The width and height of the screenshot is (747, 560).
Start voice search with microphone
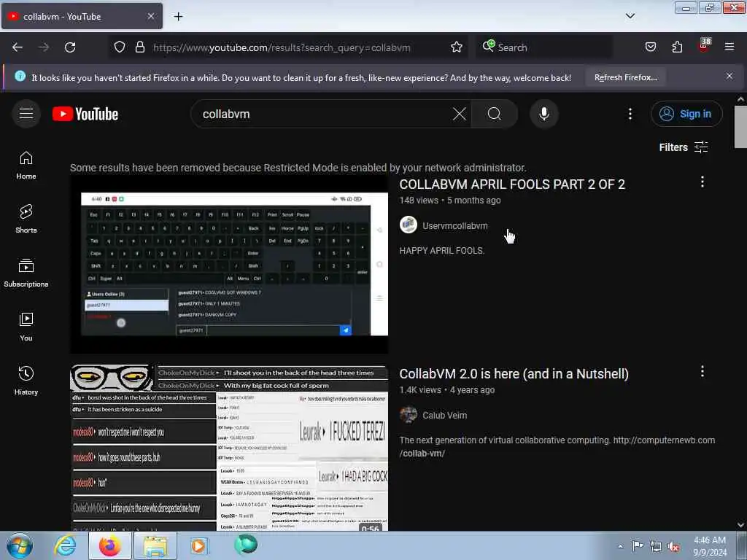(543, 114)
